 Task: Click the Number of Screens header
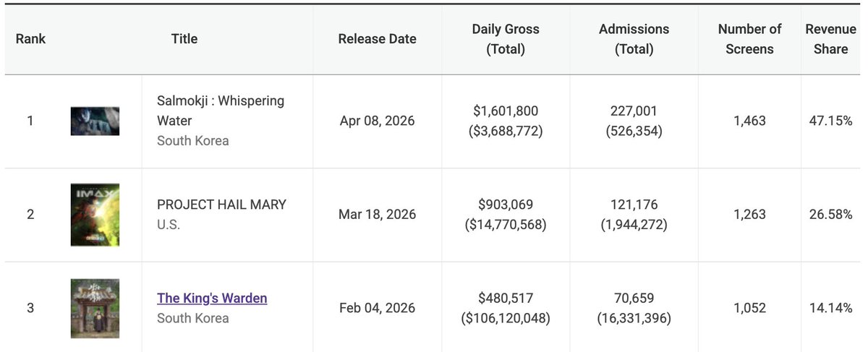[x=749, y=39]
